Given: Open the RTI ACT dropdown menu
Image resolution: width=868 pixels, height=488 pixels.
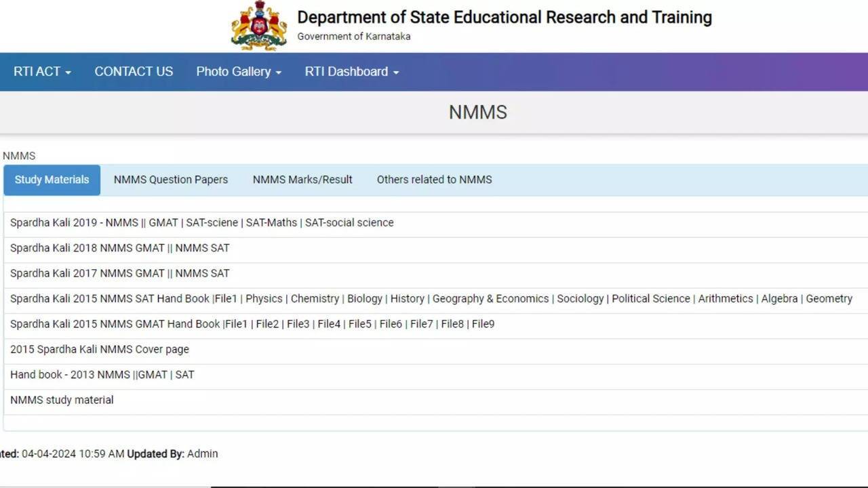Looking at the screenshot, I should click(x=42, y=72).
